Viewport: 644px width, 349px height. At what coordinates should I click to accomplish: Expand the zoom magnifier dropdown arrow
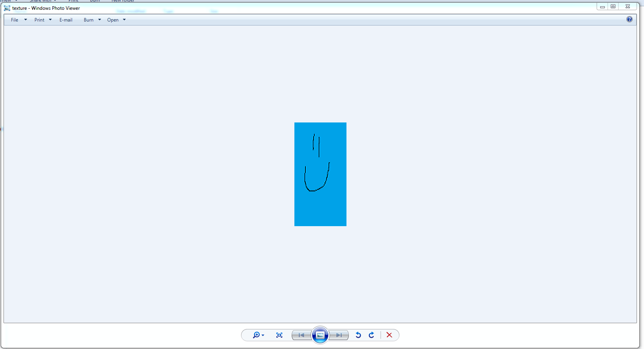click(263, 335)
